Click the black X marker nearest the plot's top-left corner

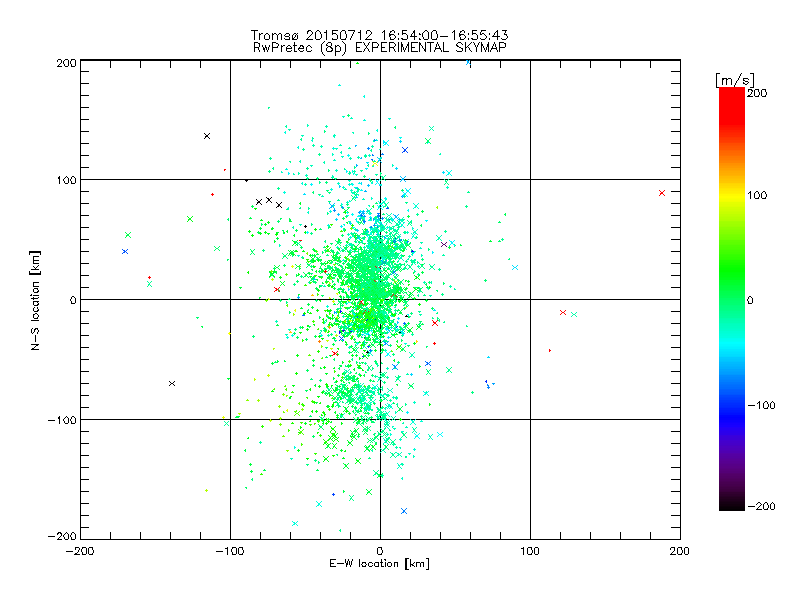(x=207, y=136)
